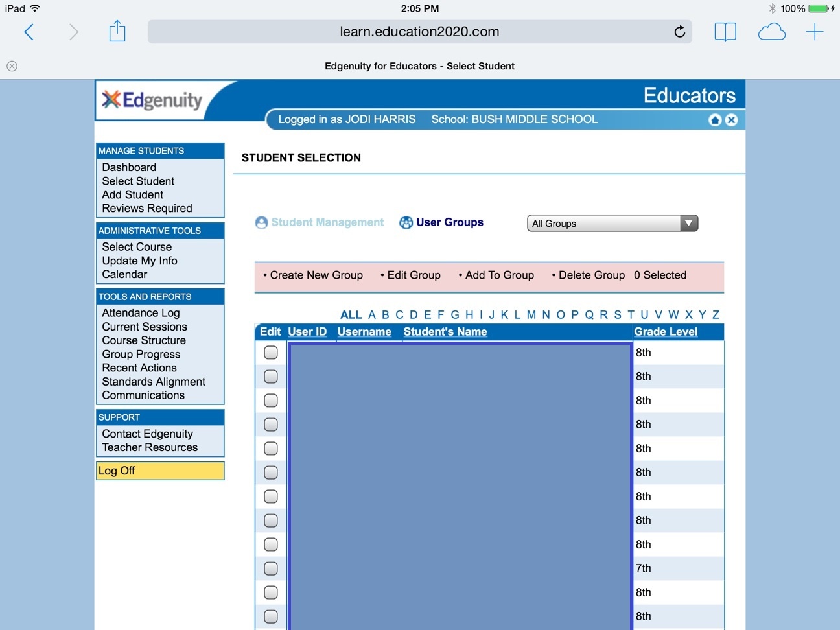Screen dimensions: 840x630
Task: Click the User Groups people icon
Action: pyautogui.click(x=405, y=222)
